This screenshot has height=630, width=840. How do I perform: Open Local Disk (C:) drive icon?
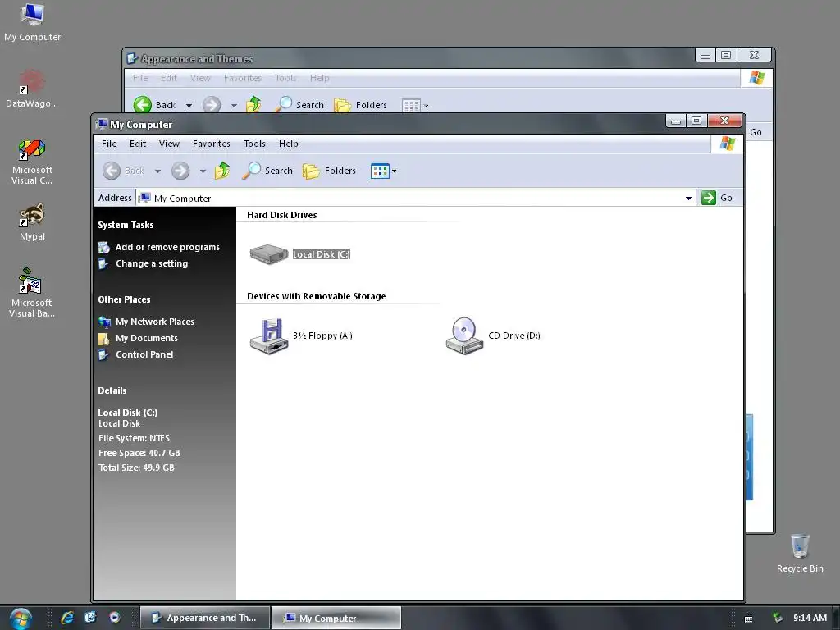click(269, 254)
